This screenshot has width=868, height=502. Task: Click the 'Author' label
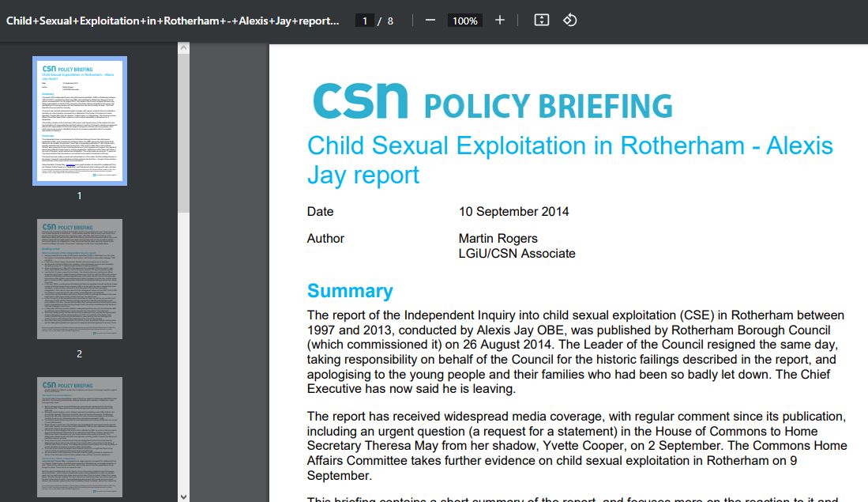[325, 238]
